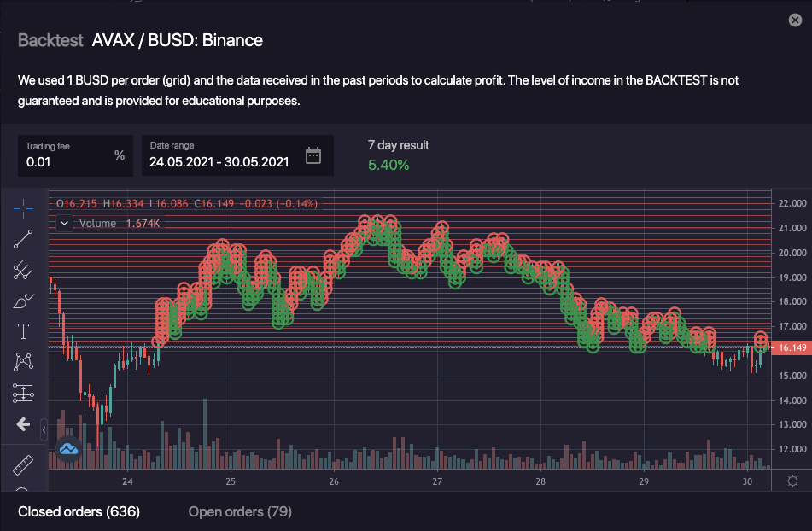Select the trend line drawing tool
Screen dimensions: 812x531
(23, 239)
